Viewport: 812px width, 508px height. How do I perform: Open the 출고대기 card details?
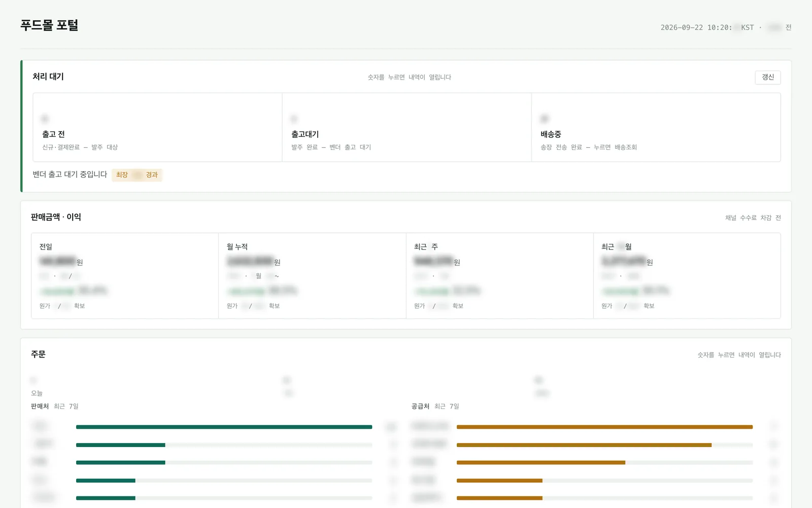[x=407, y=128]
